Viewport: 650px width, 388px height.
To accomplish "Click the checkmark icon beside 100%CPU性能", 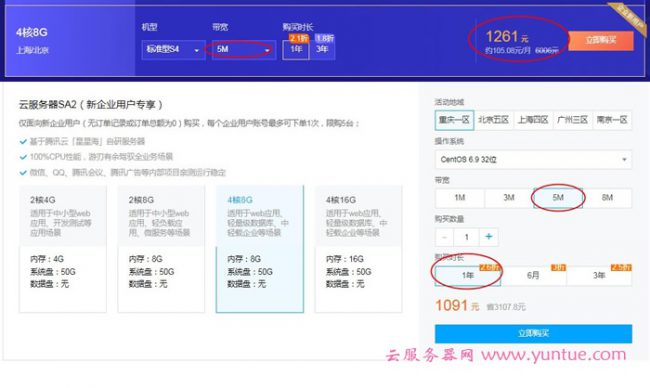I will pyautogui.click(x=23, y=157).
